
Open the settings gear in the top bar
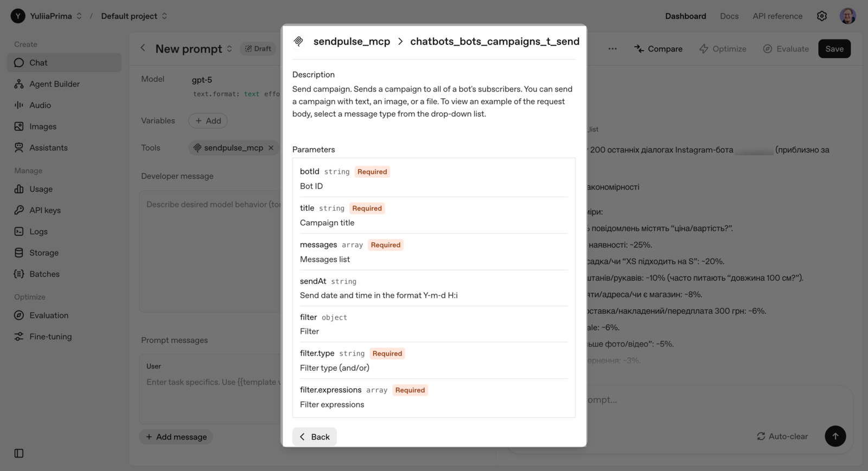coord(822,16)
